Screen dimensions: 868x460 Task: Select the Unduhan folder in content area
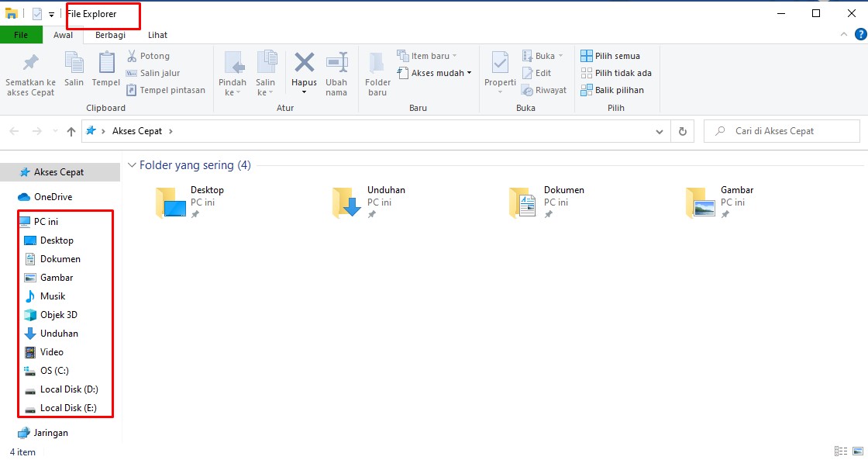pyautogui.click(x=369, y=202)
